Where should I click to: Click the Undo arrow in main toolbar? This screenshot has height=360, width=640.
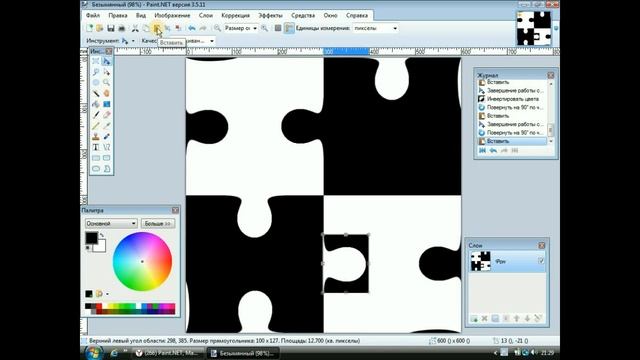click(x=192, y=28)
